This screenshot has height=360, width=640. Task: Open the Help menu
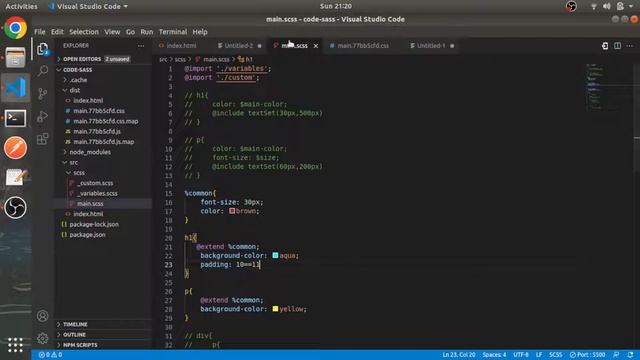[x=200, y=32]
